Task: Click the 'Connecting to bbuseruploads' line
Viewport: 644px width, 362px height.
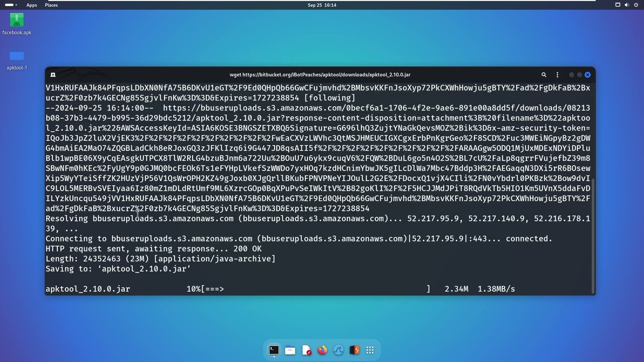Action: click(299, 239)
